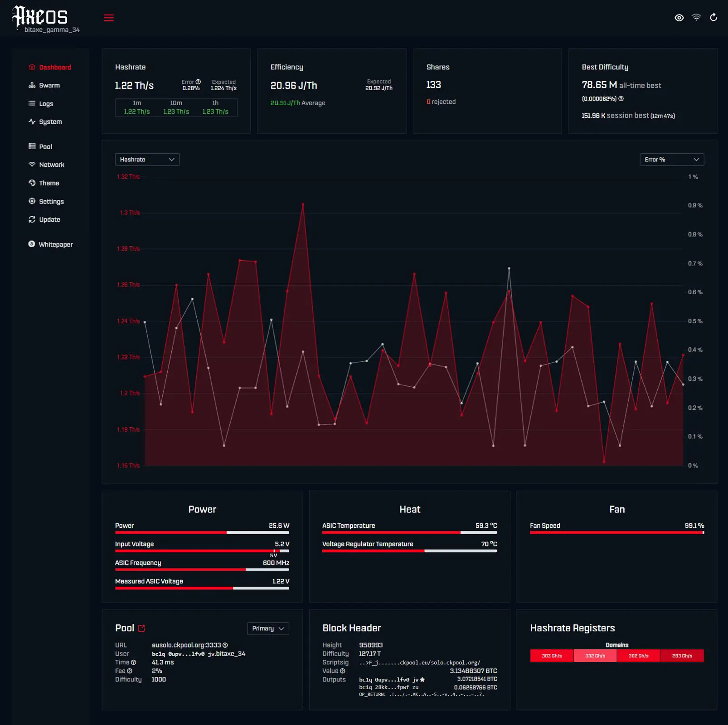Click the block height 958993 value

pyautogui.click(x=371, y=645)
